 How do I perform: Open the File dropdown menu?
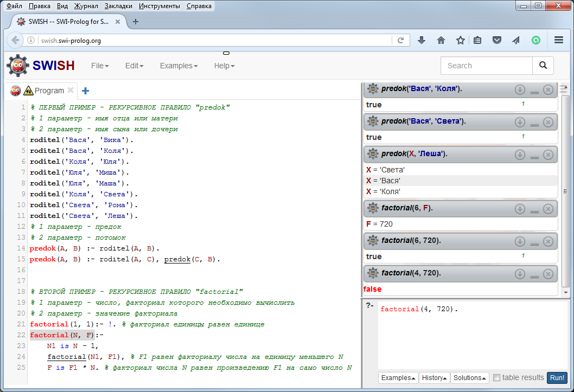click(100, 66)
